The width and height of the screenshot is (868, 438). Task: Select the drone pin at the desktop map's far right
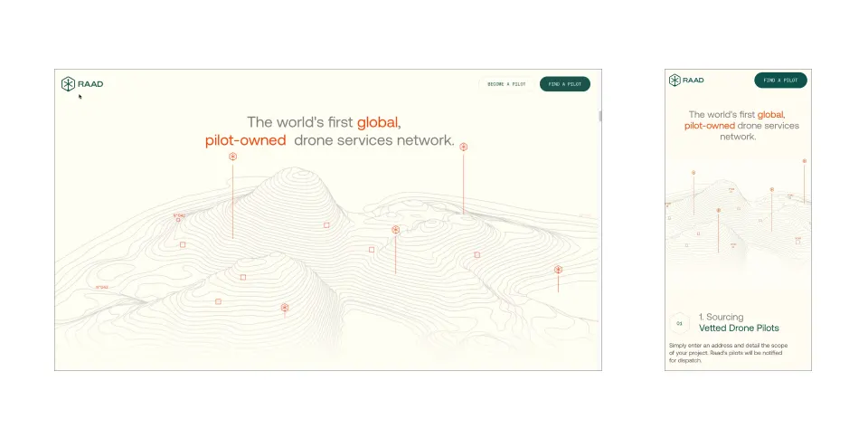[x=558, y=270]
